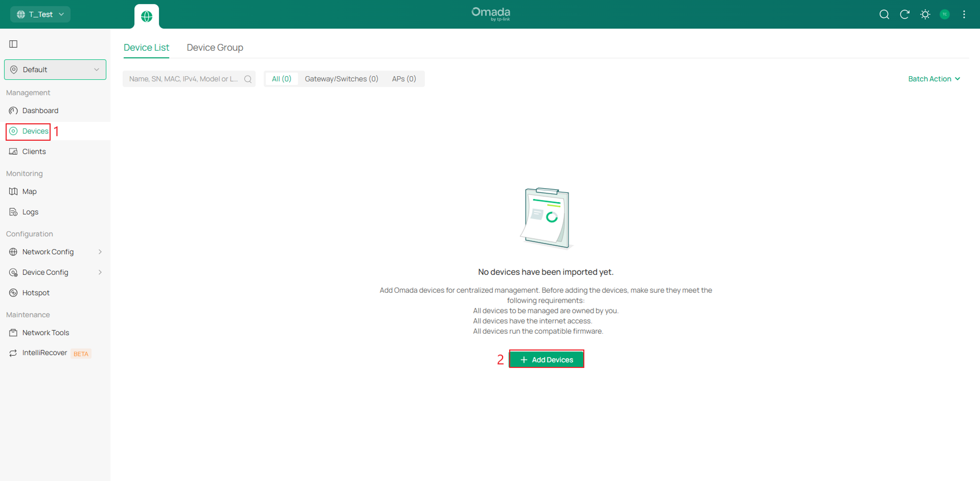Click the Logs document icon
The image size is (980, 481).
click(13, 212)
